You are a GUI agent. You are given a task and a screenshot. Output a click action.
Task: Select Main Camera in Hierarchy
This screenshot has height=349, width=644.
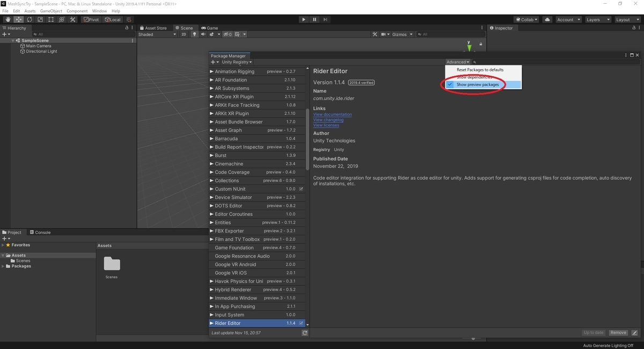point(39,46)
